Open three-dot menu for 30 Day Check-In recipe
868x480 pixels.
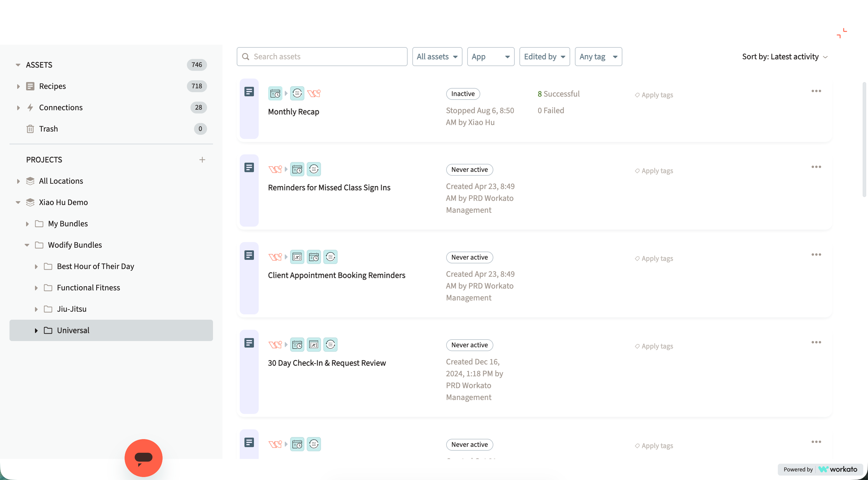click(x=816, y=342)
